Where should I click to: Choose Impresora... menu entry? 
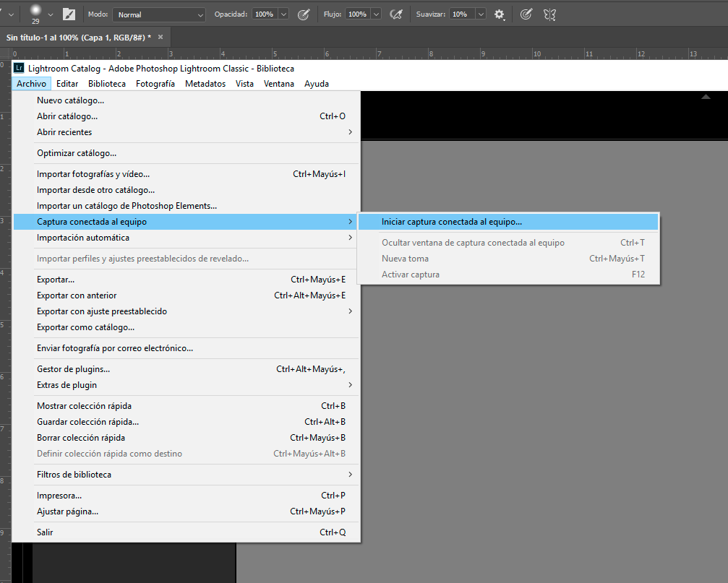pos(187,496)
